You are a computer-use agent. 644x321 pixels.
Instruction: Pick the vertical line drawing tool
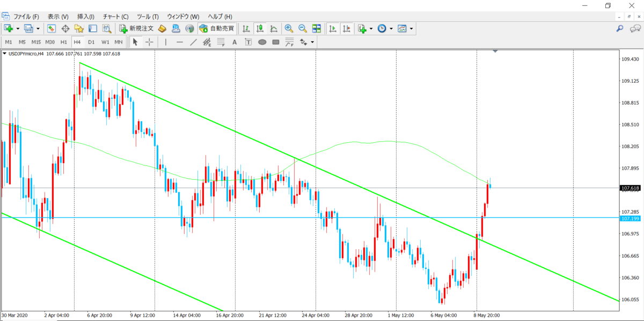click(x=166, y=42)
